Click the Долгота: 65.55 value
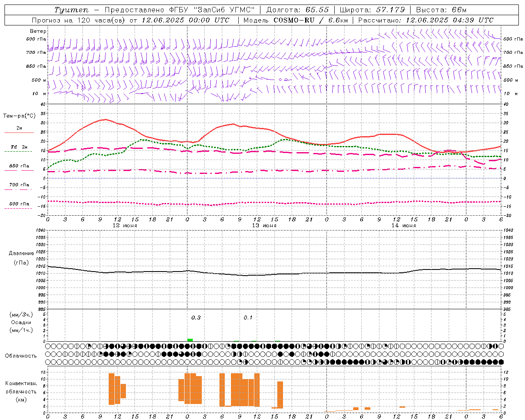Viewport: 525px width, 420px height. click(297, 10)
